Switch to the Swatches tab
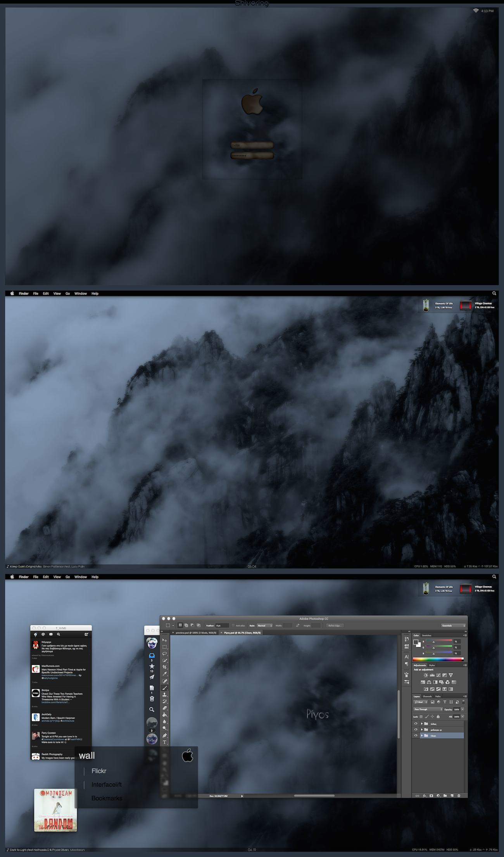The width and height of the screenshot is (504, 857). 426,635
